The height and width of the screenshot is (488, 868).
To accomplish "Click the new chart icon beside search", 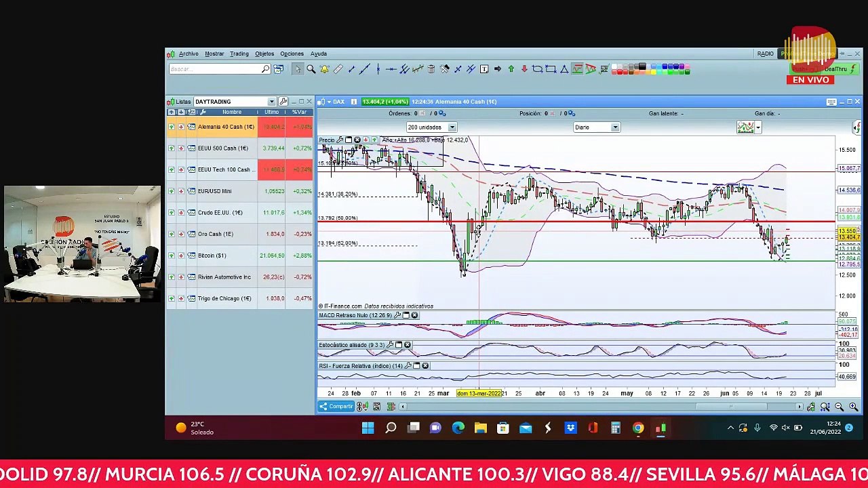I will [x=279, y=69].
